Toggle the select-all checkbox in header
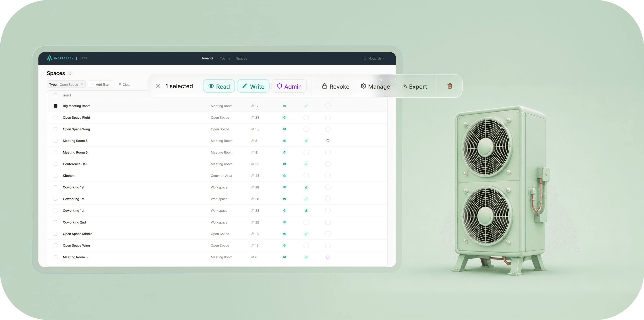The image size is (644, 320). pyautogui.click(x=56, y=95)
